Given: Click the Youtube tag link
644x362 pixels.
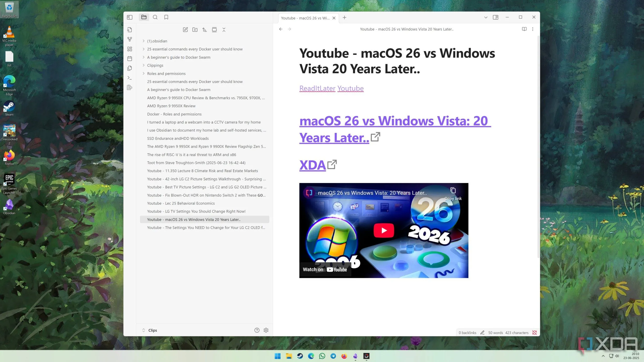Looking at the screenshot, I should (350, 88).
